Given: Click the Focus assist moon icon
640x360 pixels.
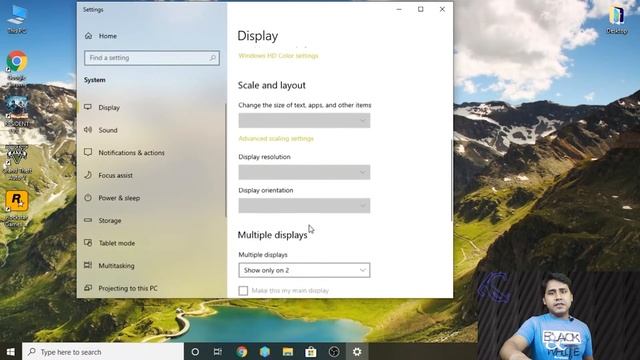Looking at the screenshot, I should (88, 175).
